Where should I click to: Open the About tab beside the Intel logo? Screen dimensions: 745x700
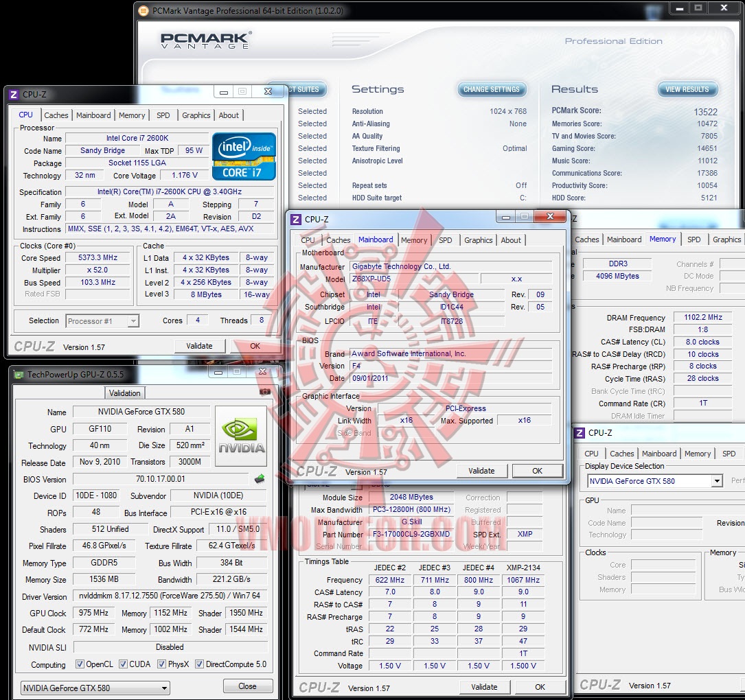click(x=229, y=115)
